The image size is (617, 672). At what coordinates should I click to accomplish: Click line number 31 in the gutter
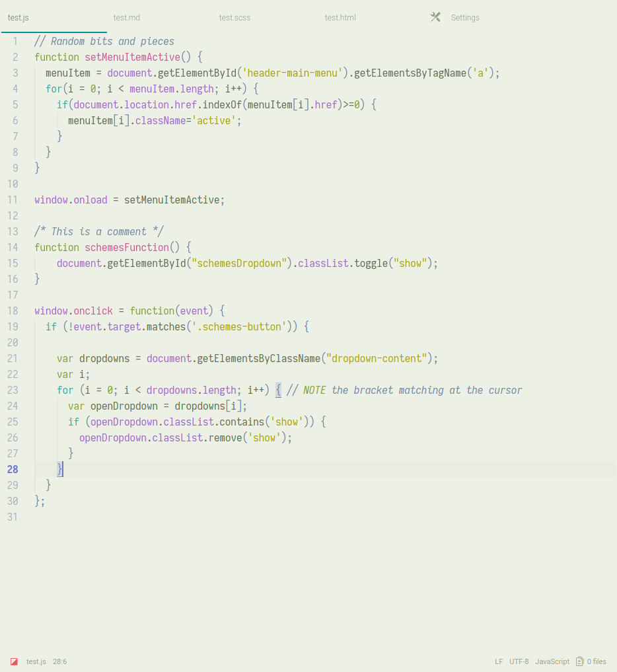(13, 517)
